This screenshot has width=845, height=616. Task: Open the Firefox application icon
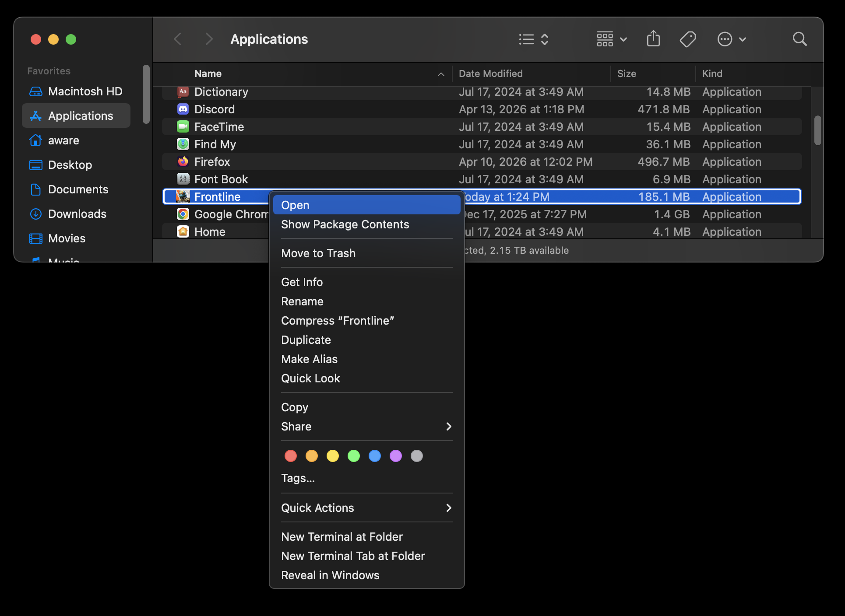pos(183,161)
